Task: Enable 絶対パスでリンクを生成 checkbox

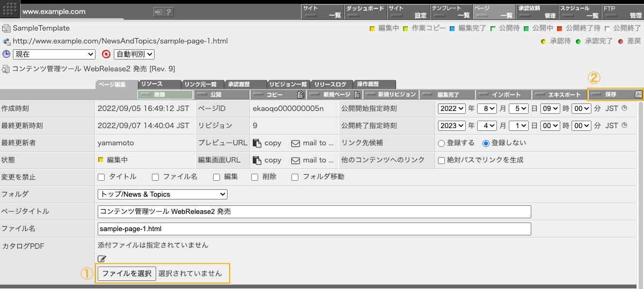Action: [x=441, y=160]
